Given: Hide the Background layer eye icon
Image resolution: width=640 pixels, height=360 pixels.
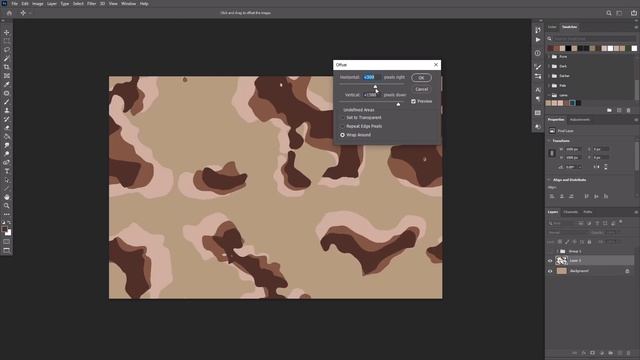Looking at the screenshot, I should pos(550,271).
